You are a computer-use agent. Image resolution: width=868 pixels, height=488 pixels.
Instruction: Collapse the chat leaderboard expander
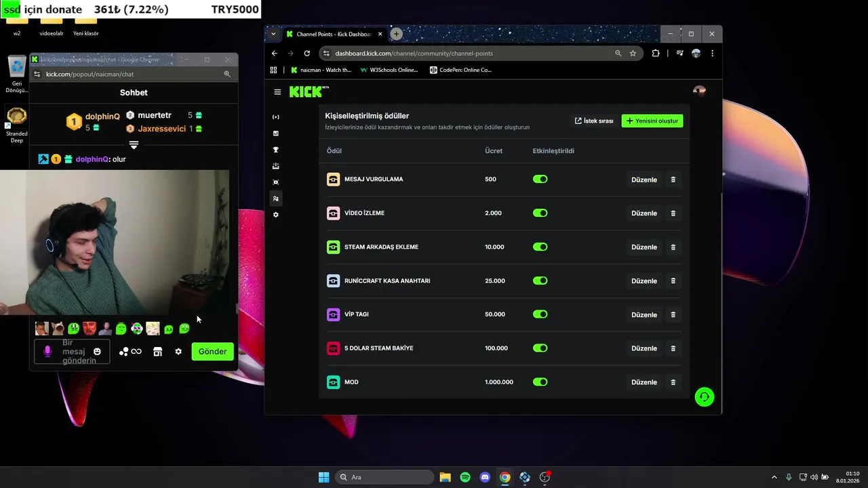(x=134, y=145)
